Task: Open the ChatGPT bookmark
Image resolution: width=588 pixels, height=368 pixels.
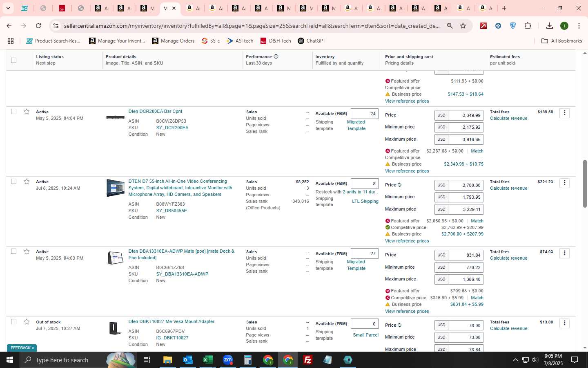Action: (312, 41)
